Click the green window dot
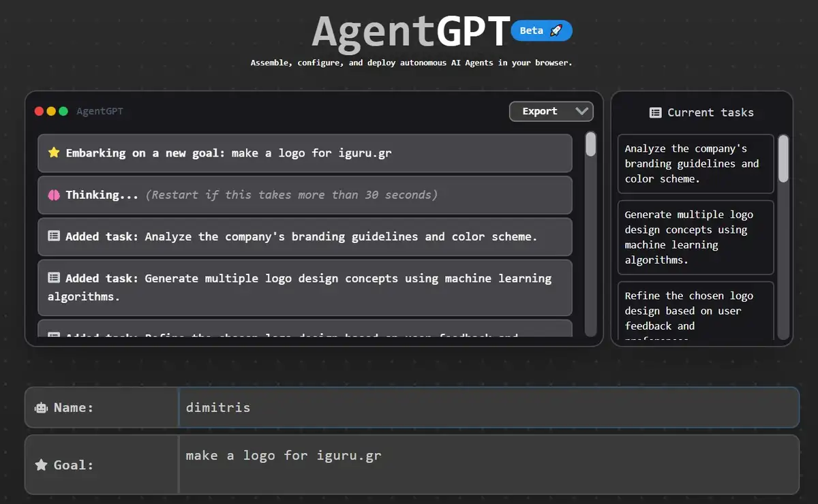 click(x=63, y=111)
